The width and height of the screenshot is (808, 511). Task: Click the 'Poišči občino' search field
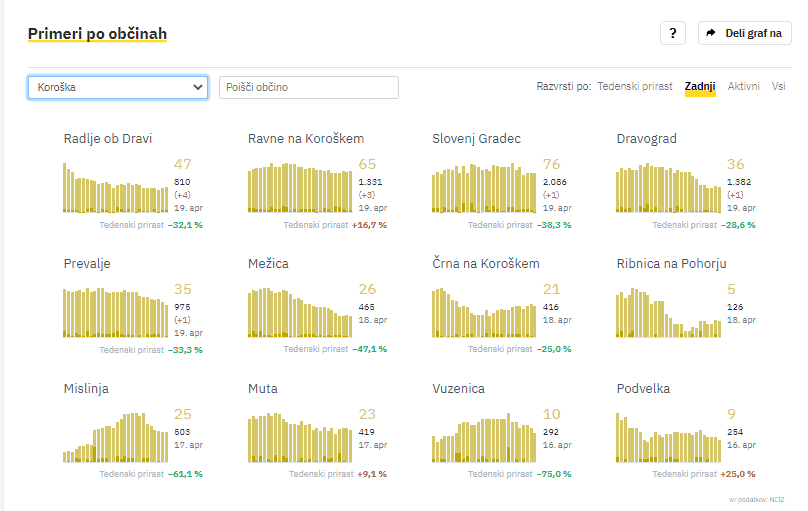309,87
